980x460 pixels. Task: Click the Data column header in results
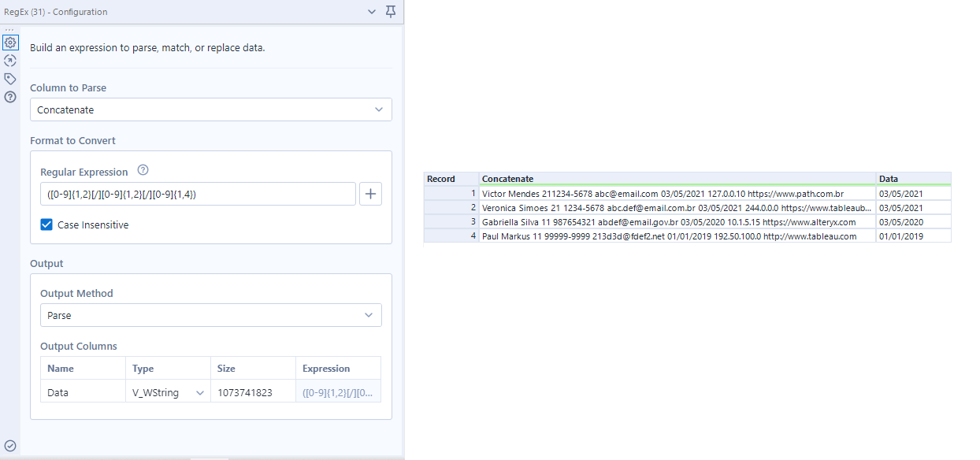coord(913,179)
